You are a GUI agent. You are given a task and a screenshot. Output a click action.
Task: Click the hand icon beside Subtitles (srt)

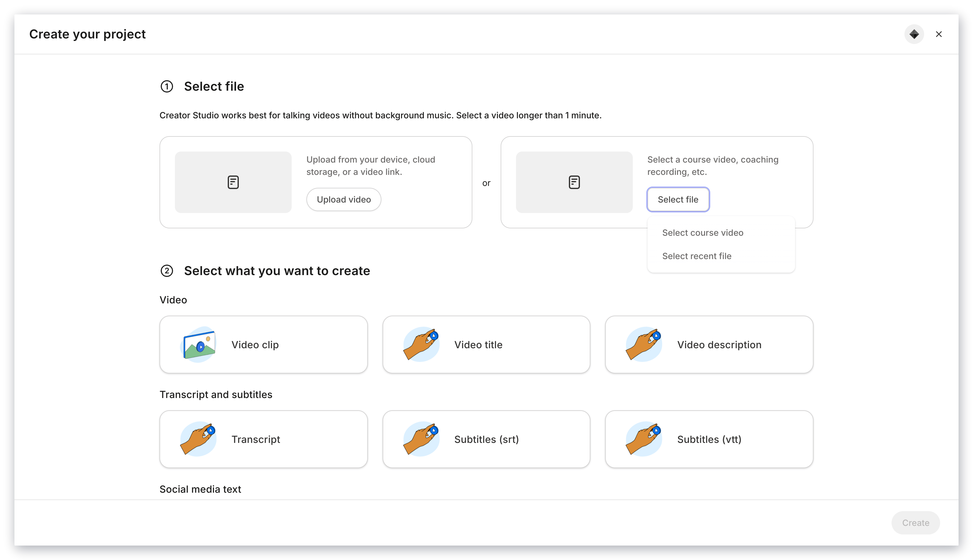tap(421, 439)
